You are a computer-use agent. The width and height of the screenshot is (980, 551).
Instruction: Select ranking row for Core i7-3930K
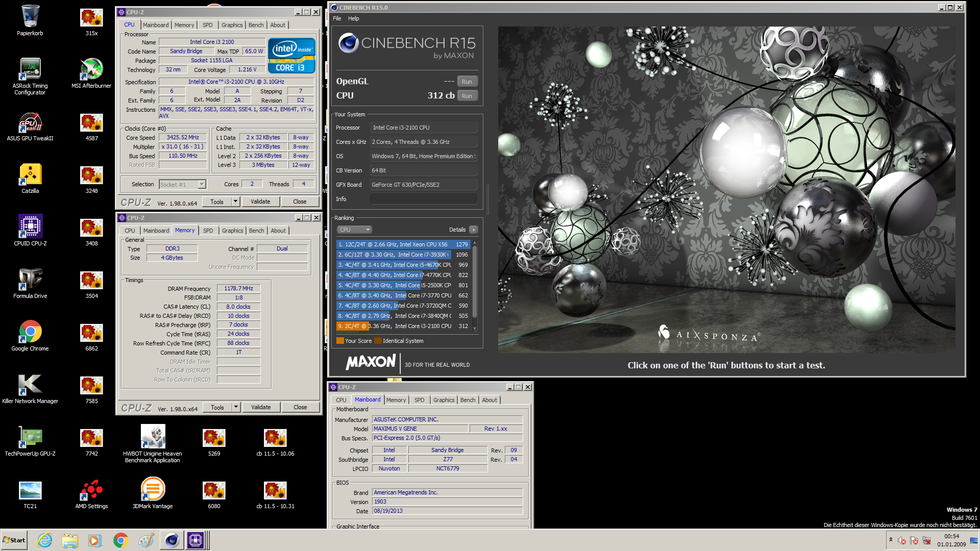tap(403, 255)
